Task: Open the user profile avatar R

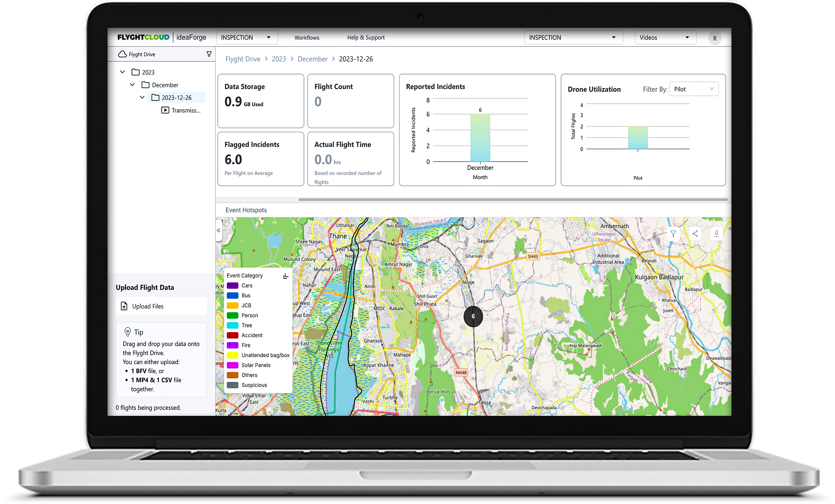Action: [x=714, y=38]
